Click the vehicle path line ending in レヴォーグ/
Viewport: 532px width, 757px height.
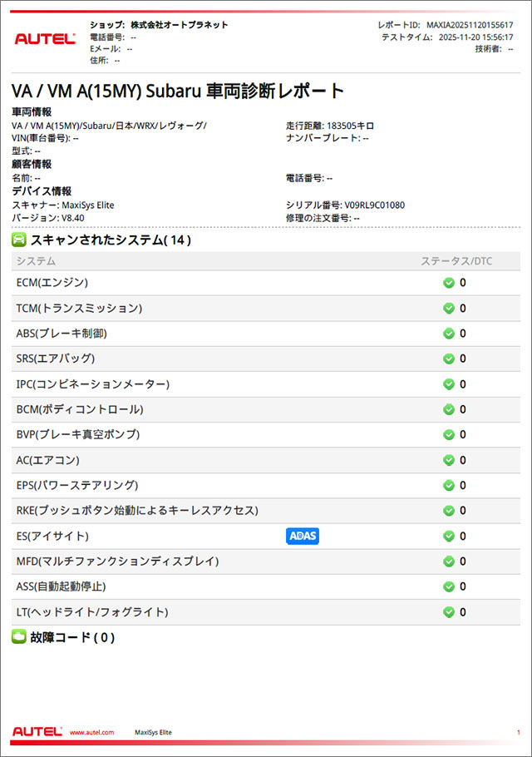[x=109, y=126]
